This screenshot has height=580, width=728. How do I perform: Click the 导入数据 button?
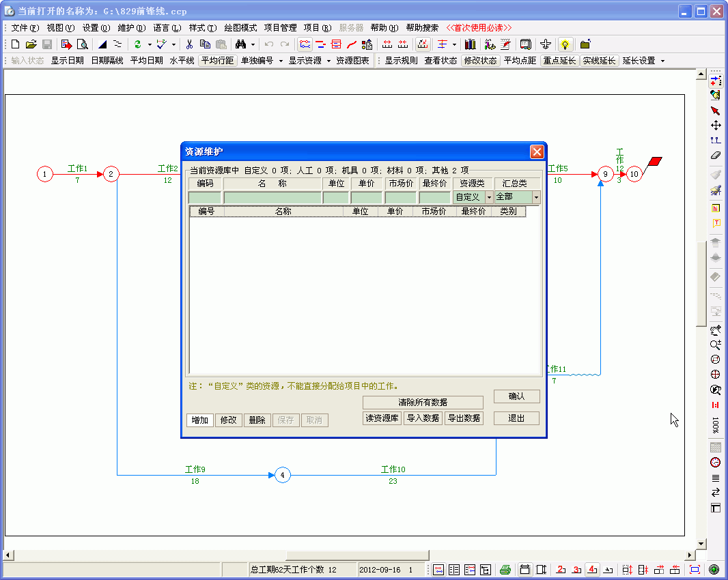(423, 418)
